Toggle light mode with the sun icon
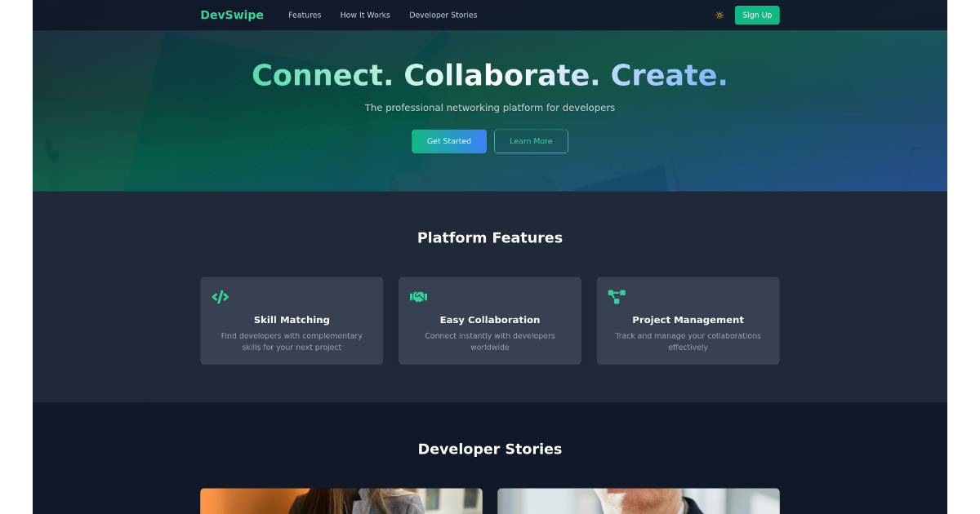The height and width of the screenshot is (514, 980). [719, 15]
